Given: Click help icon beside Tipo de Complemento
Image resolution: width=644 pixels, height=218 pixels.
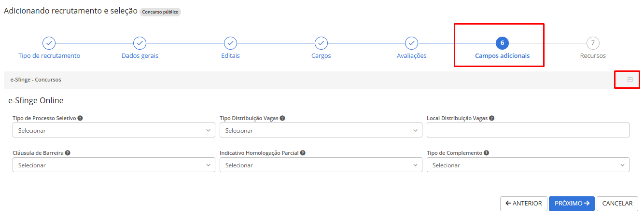Looking at the screenshot, I should (x=487, y=153).
